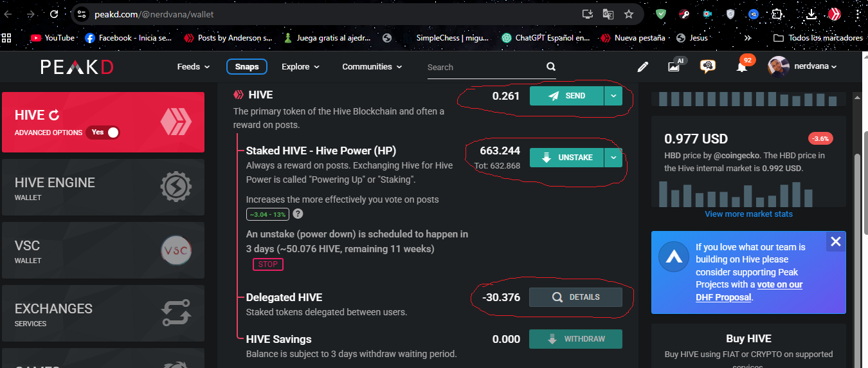
Task: Click the grey shield extension icon
Action: pyautogui.click(x=730, y=14)
